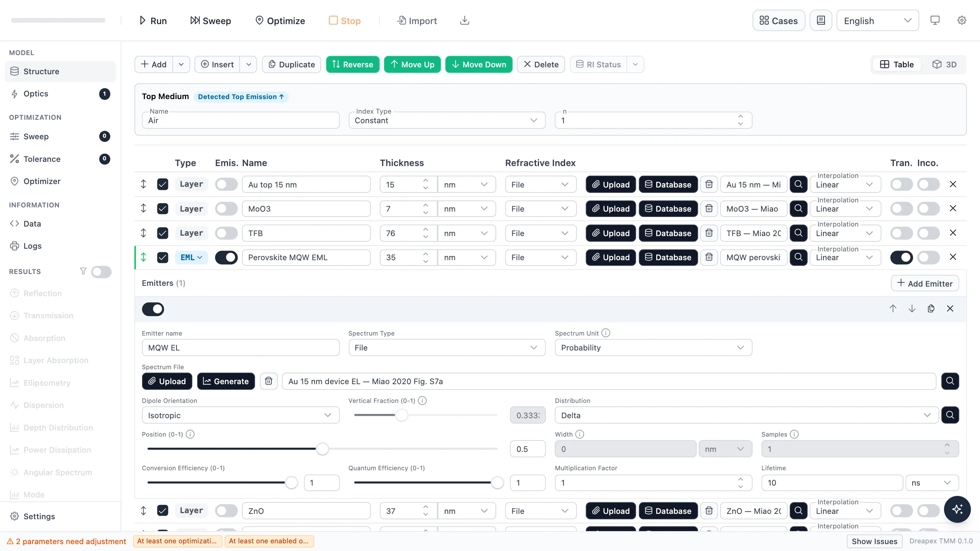Toggle the Results filter switch
980x551 pixels.
click(101, 272)
